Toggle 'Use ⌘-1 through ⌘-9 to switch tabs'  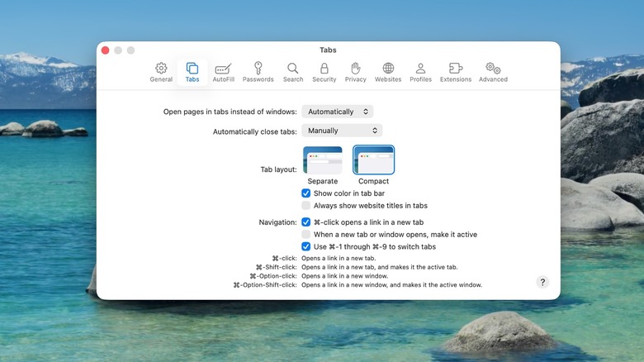[x=306, y=247]
